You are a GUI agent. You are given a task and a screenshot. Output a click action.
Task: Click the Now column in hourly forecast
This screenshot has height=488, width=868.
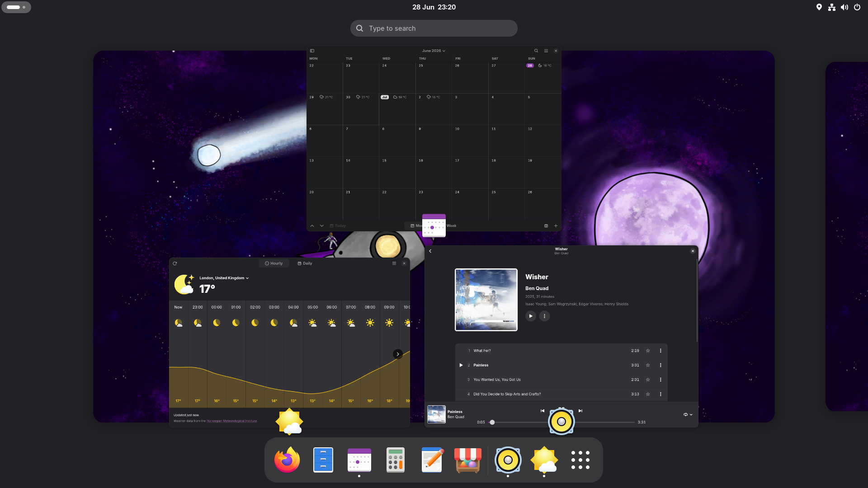[179, 355]
